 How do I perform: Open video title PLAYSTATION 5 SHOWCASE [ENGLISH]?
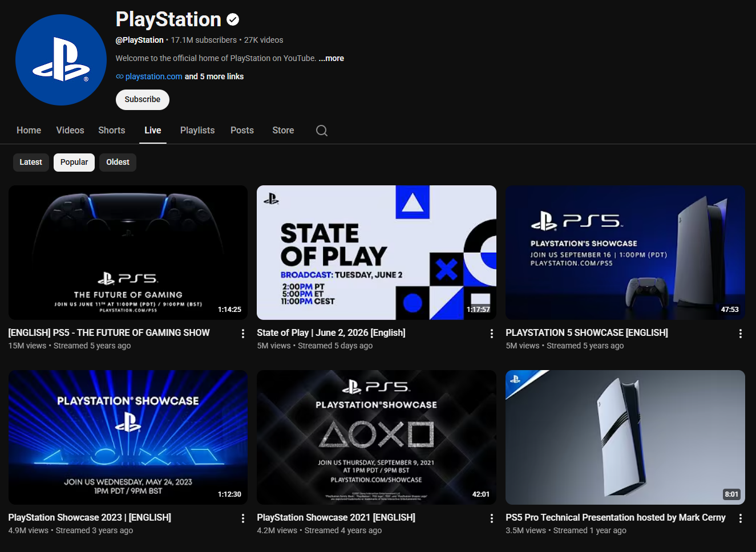click(x=587, y=332)
